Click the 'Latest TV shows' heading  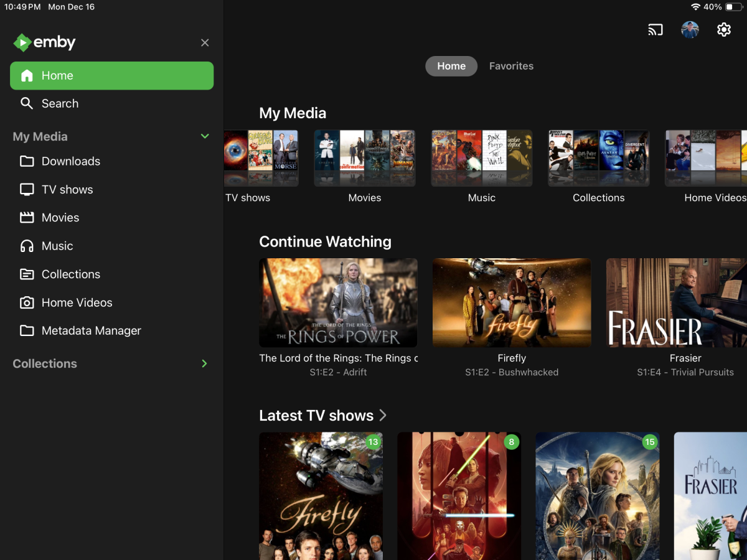point(316,416)
